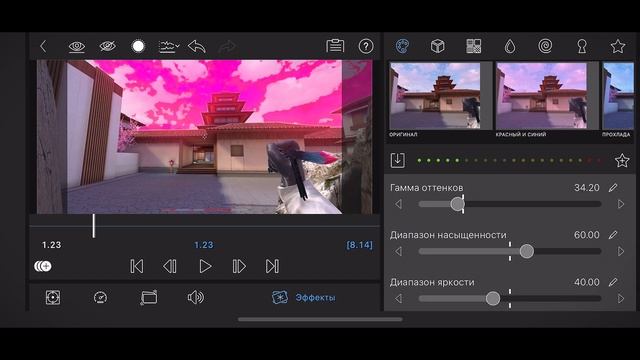Click the Диапазон яркости slider handle
The width and height of the screenshot is (640, 360).
(493, 299)
